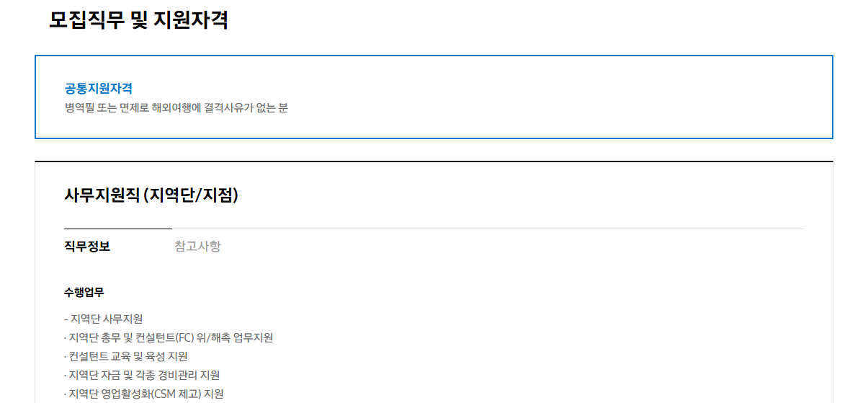868x403 pixels.
Task: Click the (지역단/지점) part of the job title
Action: point(192,195)
